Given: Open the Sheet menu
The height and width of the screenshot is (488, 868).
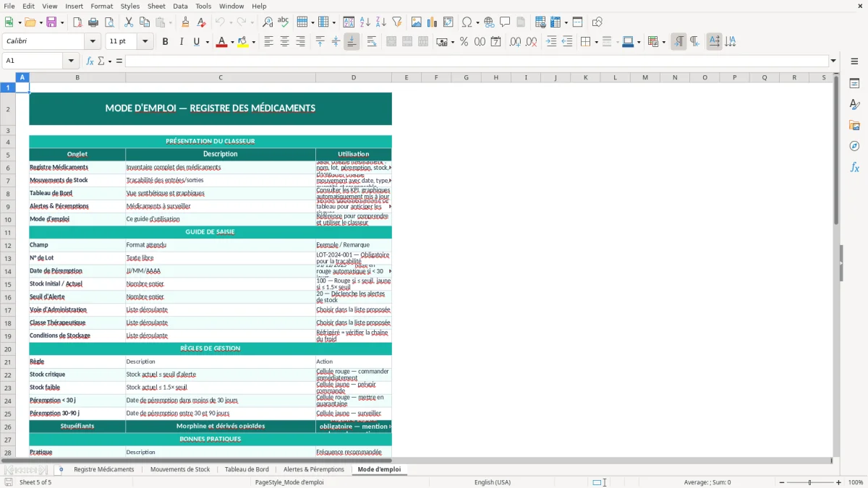Looking at the screenshot, I should coord(157,6).
